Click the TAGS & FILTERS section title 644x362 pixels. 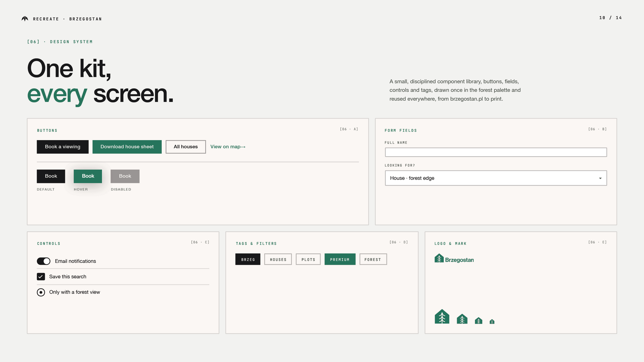(x=256, y=244)
